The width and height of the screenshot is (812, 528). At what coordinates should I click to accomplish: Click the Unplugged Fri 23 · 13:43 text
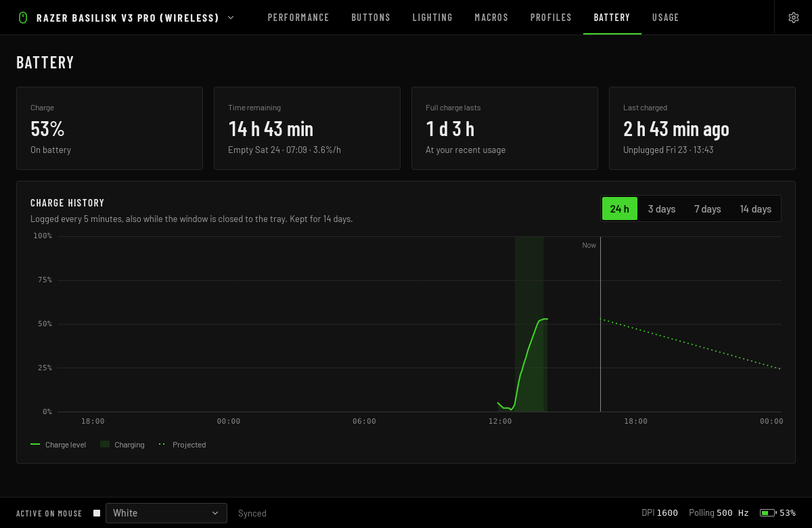668,150
